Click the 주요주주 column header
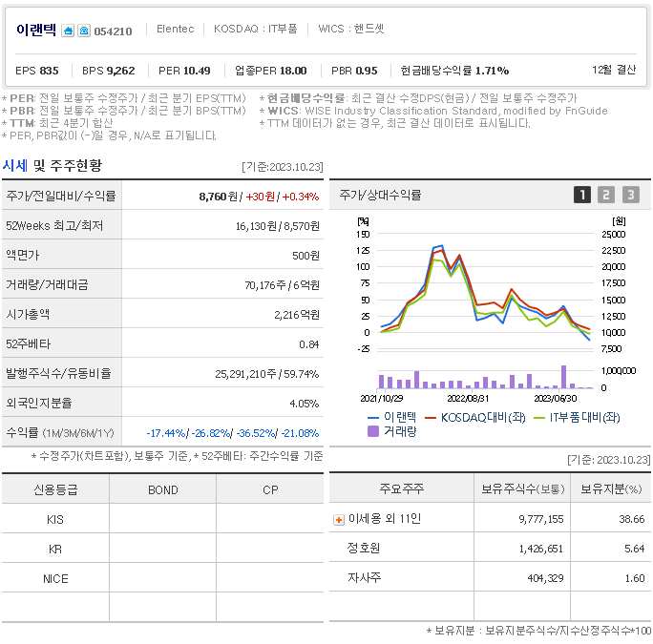 (402, 488)
